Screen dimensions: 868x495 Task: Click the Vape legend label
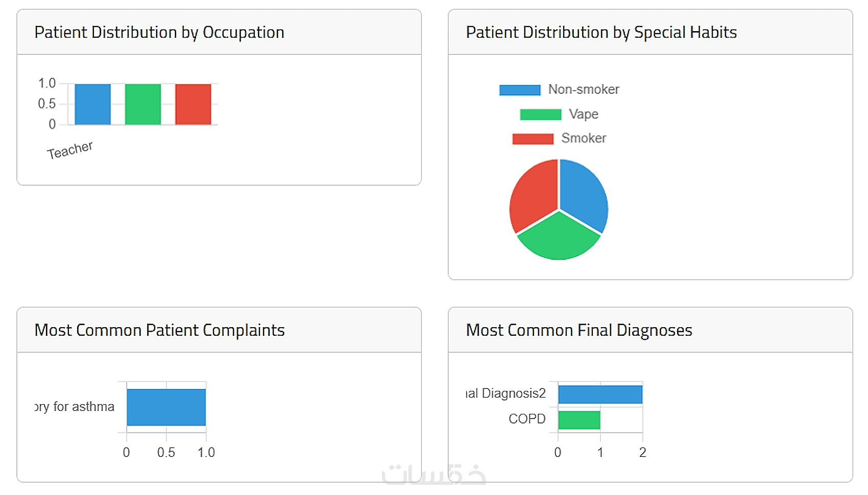coord(583,114)
